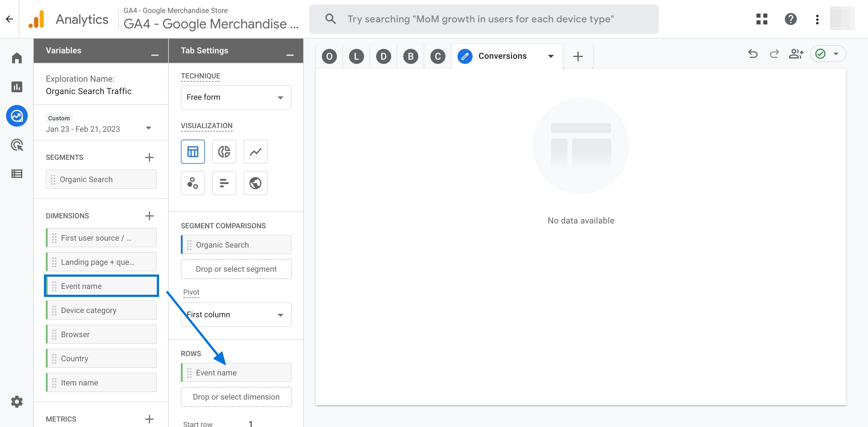Viewport: 868px width, 427px height.
Task: Undo the last change
Action: pyautogui.click(x=753, y=54)
